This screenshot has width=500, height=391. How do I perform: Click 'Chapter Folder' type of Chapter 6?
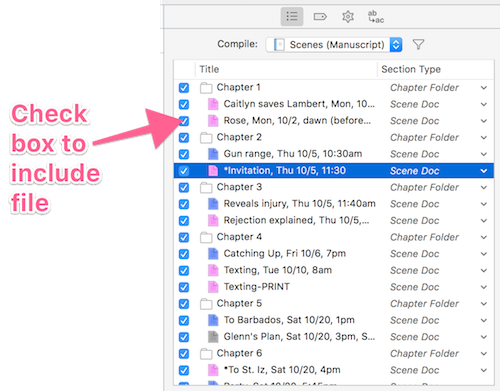pyautogui.click(x=424, y=354)
